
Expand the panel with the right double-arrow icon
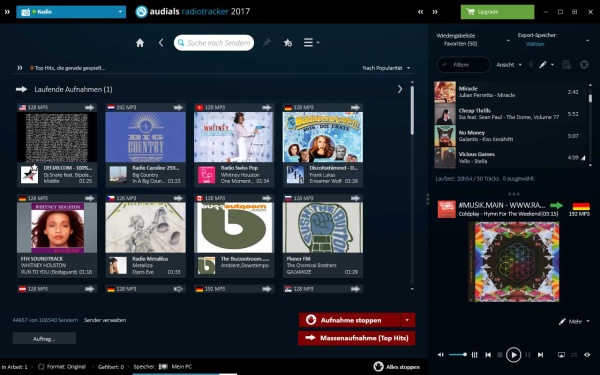point(435,12)
